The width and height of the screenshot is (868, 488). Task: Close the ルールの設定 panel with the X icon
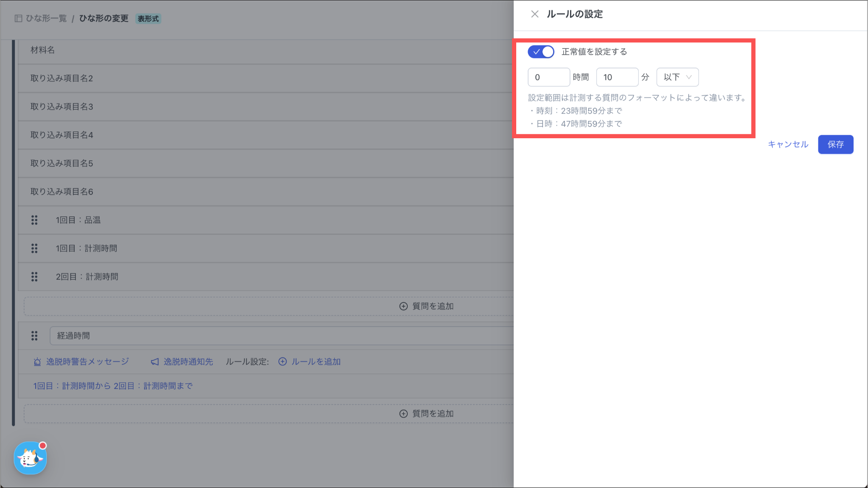click(x=534, y=14)
